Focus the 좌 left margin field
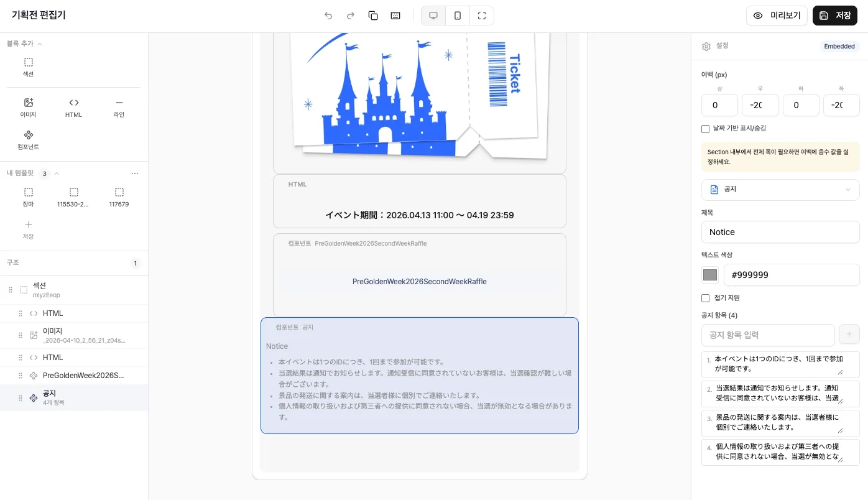This screenshot has width=868, height=500. (842, 105)
